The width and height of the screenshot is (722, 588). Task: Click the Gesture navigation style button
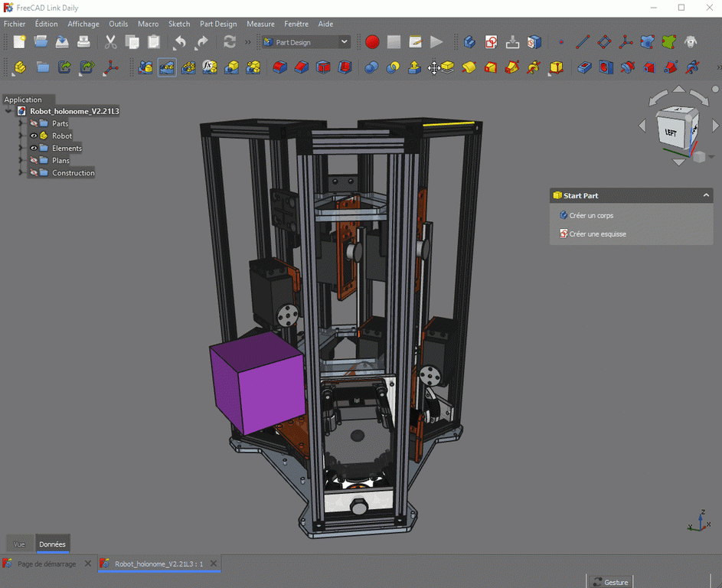(610, 582)
